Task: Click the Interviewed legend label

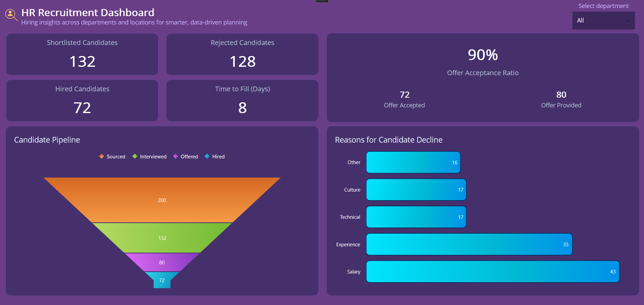Action: pyautogui.click(x=153, y=157)
